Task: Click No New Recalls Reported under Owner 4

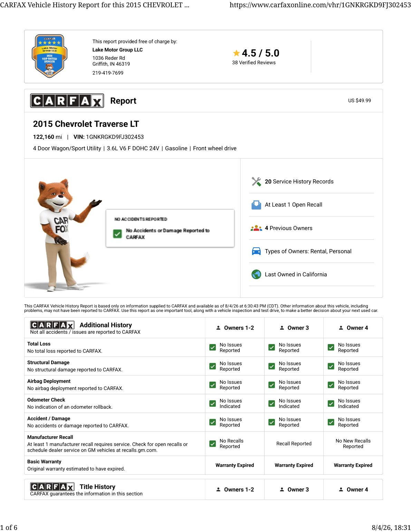Action: pyautogui.click(x=353, y=444)
